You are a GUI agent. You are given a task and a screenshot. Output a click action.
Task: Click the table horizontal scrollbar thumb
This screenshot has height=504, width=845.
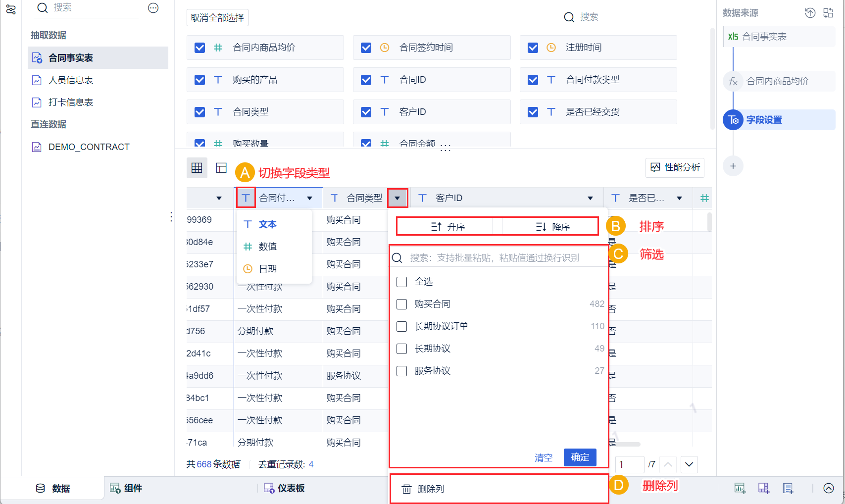coord(626,444)
